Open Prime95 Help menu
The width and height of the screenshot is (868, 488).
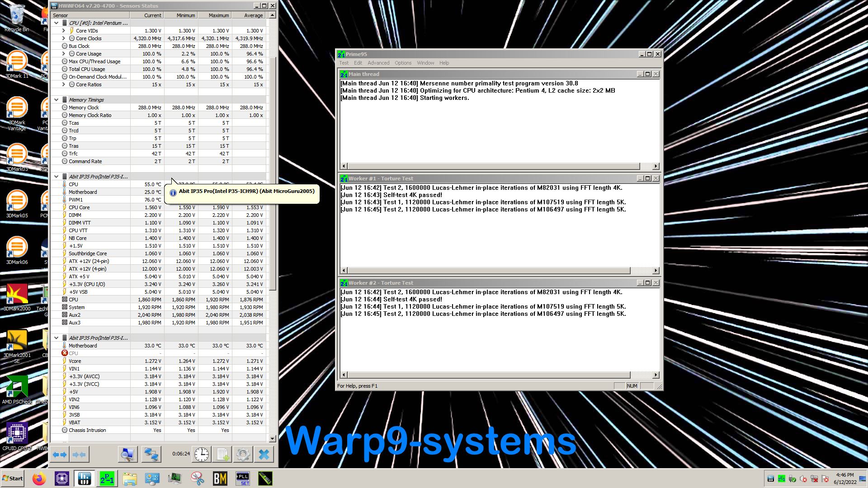click(444, 63)
